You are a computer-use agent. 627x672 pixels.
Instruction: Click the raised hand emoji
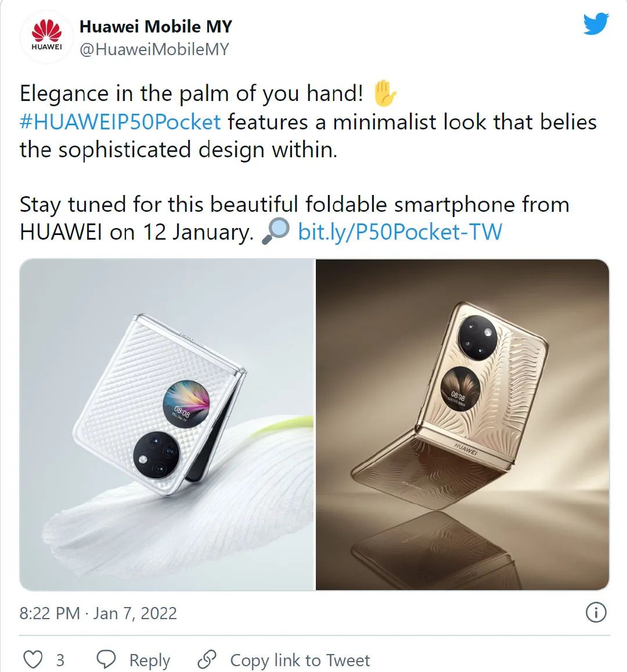point(385,93)
